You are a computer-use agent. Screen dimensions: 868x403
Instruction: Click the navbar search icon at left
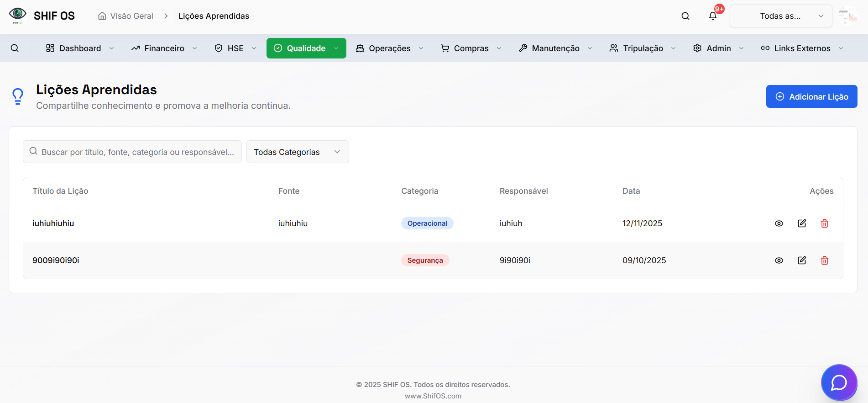[15, 48]
